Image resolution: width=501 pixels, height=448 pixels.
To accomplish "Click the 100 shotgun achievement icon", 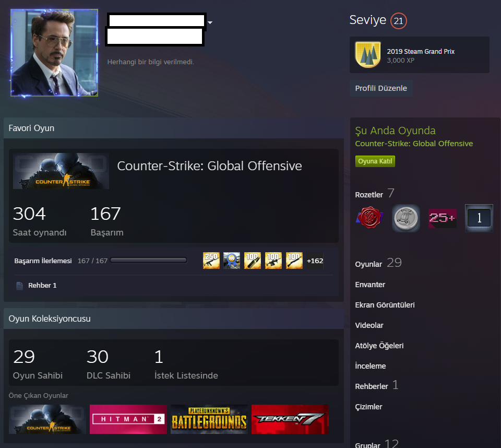I will (x=294, y=261).
